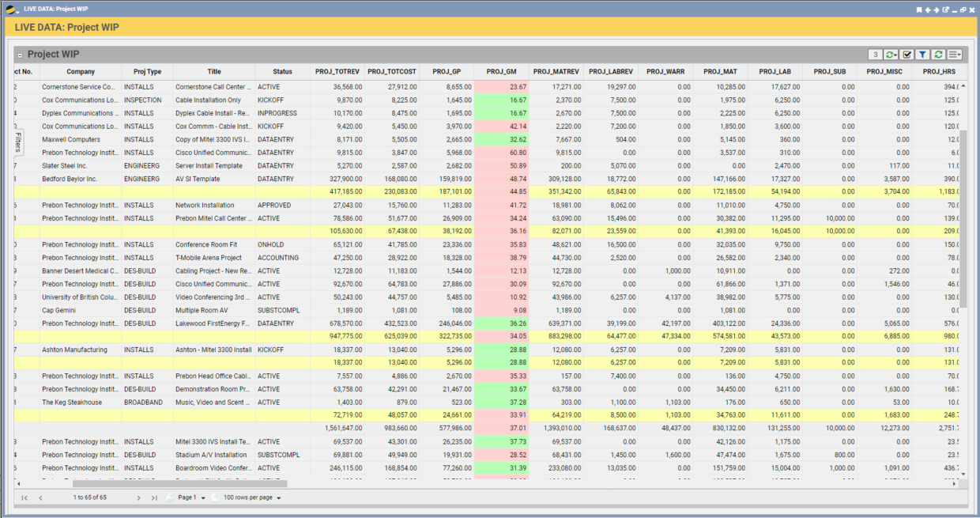
Task: Collapse the Project WIP panel
Action: [x=20, y=55]
